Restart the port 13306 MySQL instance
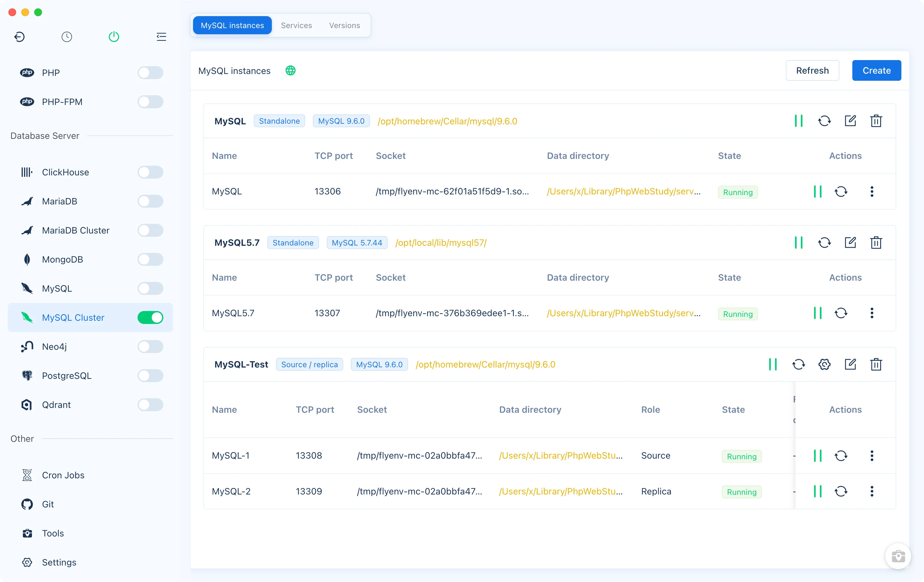The height and width of the screenshot is (582, 924). click(841, 192)
